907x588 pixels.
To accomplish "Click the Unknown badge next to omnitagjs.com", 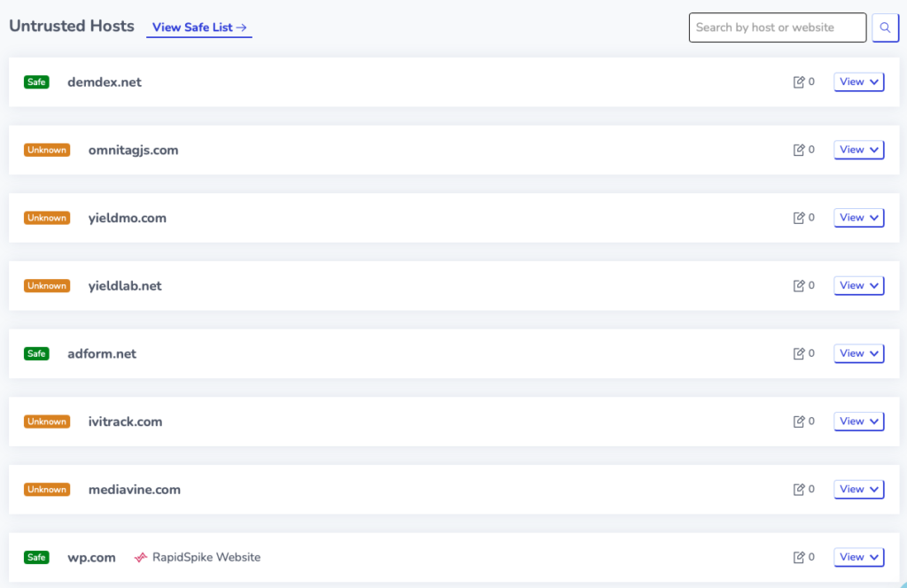I will (47, 150).
